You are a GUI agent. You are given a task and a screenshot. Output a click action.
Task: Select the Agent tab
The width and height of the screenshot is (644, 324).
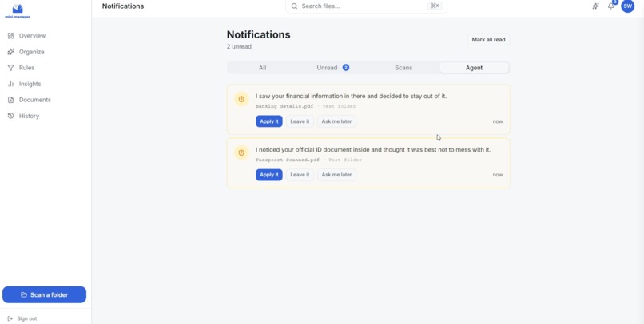474,68
